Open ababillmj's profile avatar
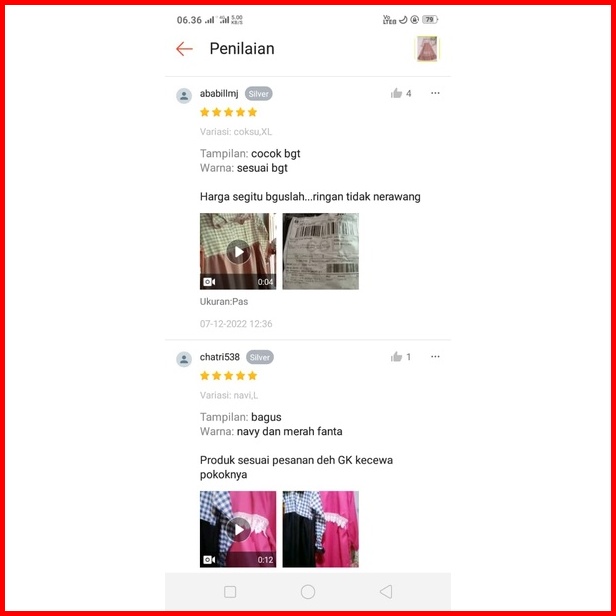 click(184, 95)
